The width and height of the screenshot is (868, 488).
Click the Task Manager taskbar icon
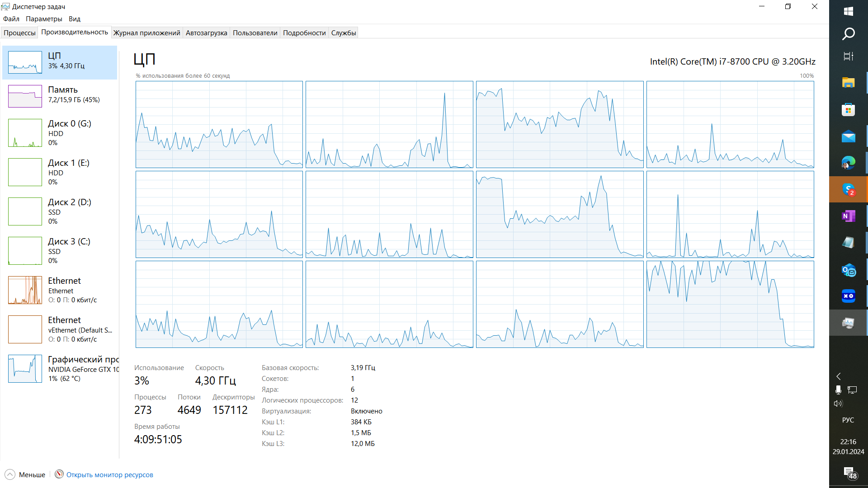pos(848,323)
